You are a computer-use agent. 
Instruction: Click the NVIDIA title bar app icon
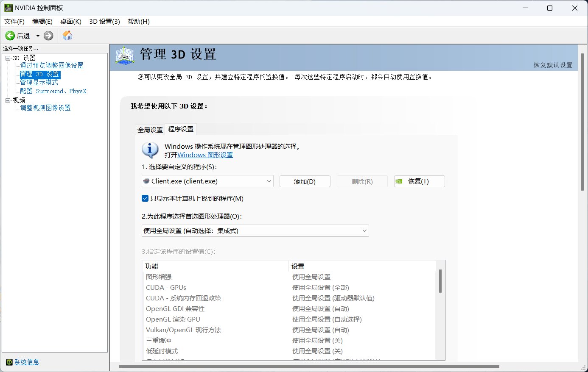pyautogui.click(x=8, y=8)
